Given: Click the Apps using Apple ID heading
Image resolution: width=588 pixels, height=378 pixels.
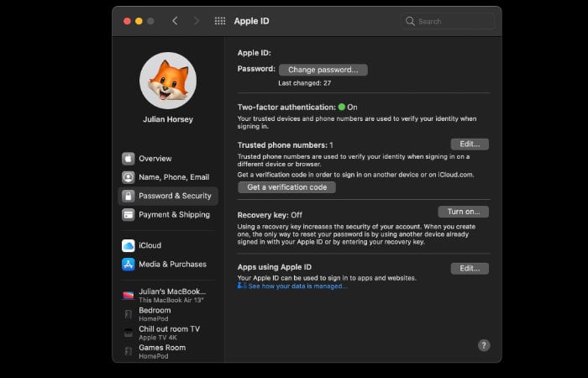Looking at the screenshot, I should point(275,267).
